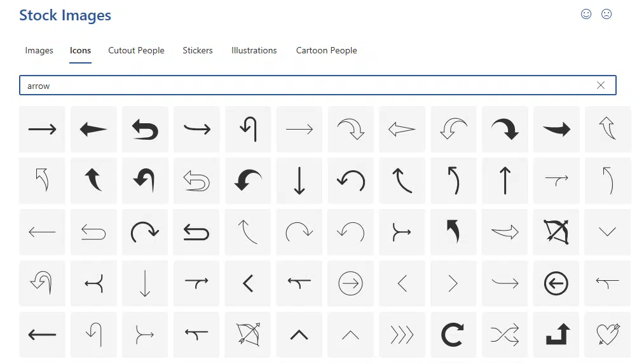Select the bold circled left arrow icon

556,283
